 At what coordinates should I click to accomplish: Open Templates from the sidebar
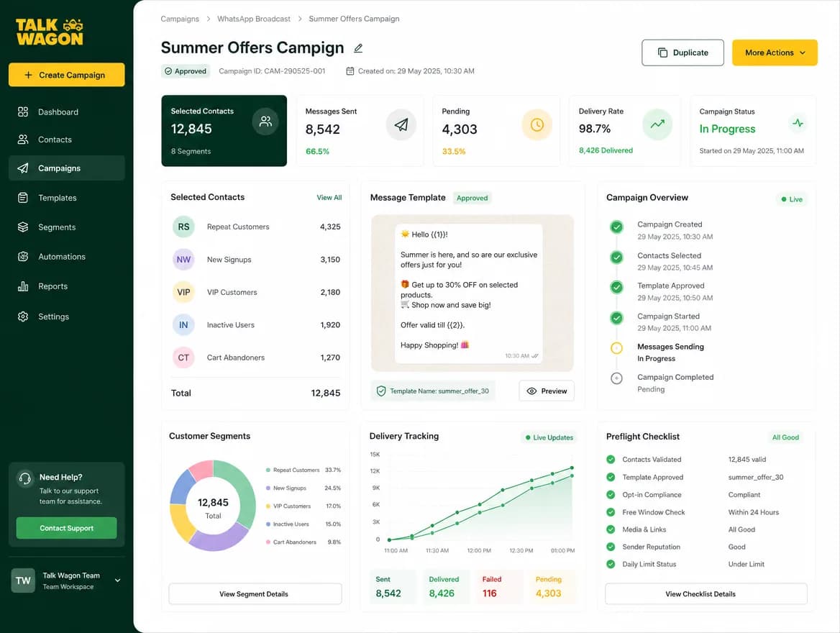(66, 198)
